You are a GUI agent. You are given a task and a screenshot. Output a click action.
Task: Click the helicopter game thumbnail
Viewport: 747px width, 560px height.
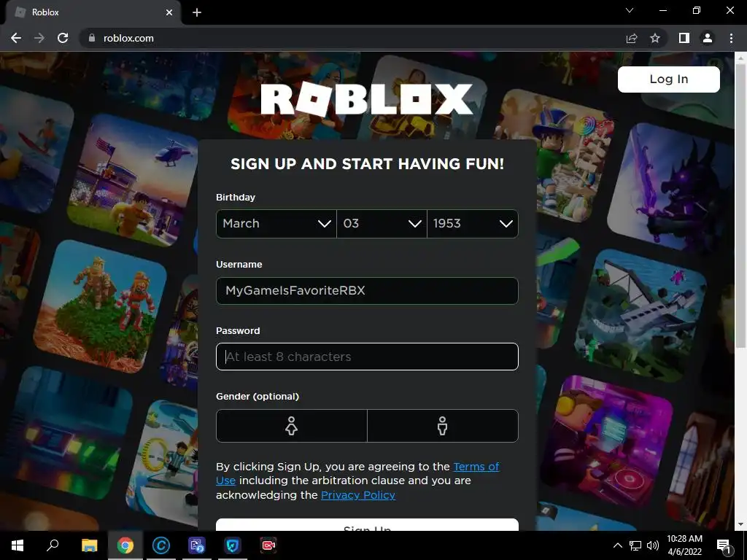coord(133,180)
